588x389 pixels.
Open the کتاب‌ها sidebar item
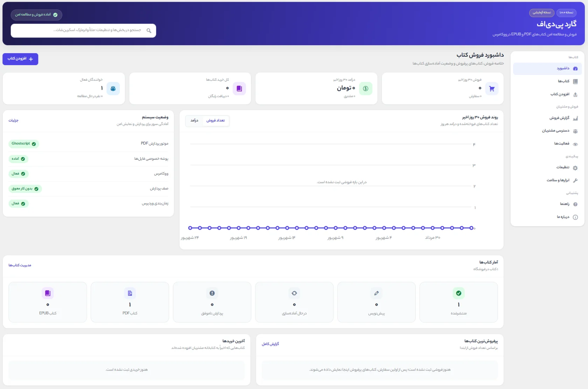pos(547,81)
